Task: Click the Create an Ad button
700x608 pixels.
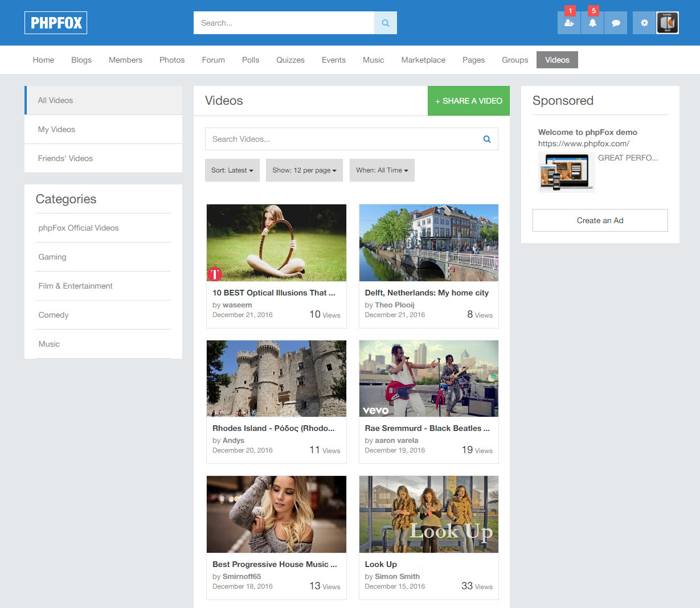Action: 600,220
